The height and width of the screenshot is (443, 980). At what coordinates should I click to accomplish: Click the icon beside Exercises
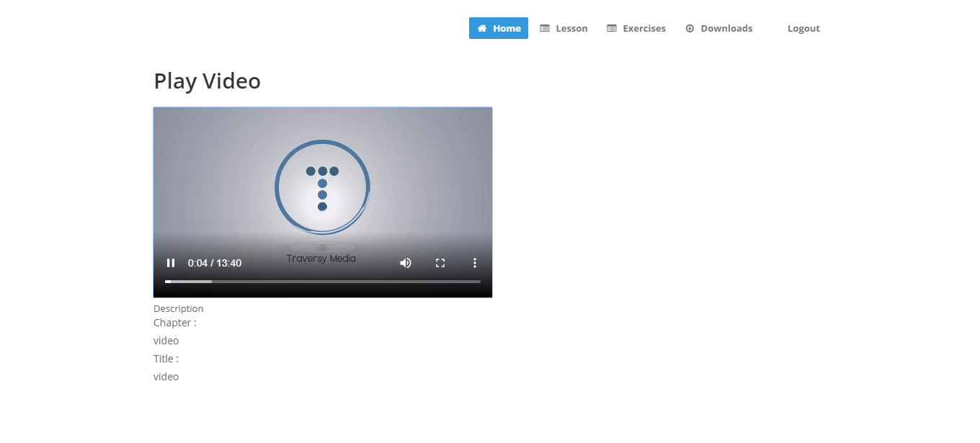pyautogui.click(x=612, y=28)
